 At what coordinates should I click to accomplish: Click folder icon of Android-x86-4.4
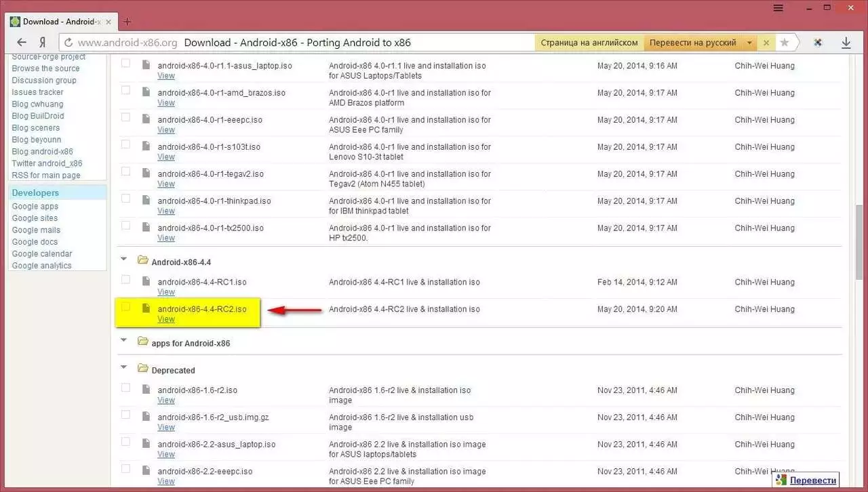tap(142, 260)
